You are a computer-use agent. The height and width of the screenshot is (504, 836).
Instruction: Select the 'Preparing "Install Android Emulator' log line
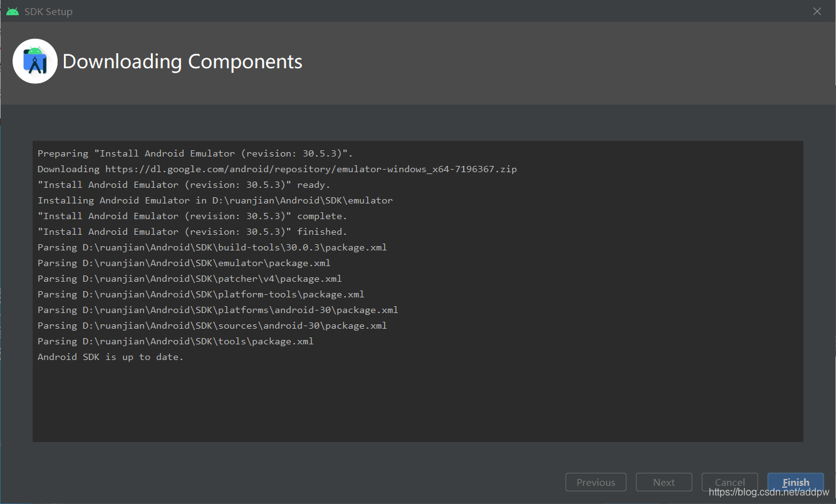tap(196, 153)
